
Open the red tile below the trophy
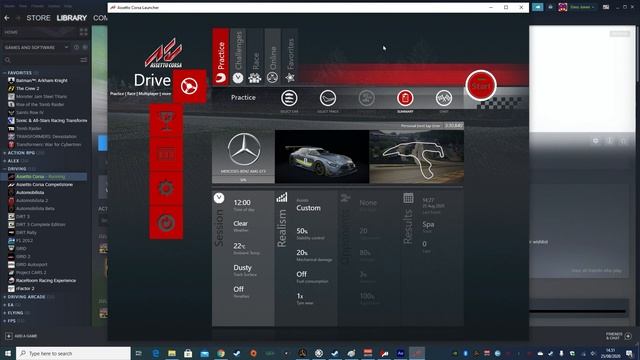click(x=166, y=154)
